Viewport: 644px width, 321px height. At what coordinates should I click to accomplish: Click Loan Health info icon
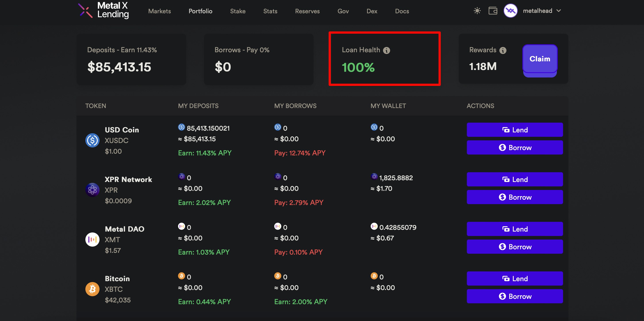click(x=387, y=50)
